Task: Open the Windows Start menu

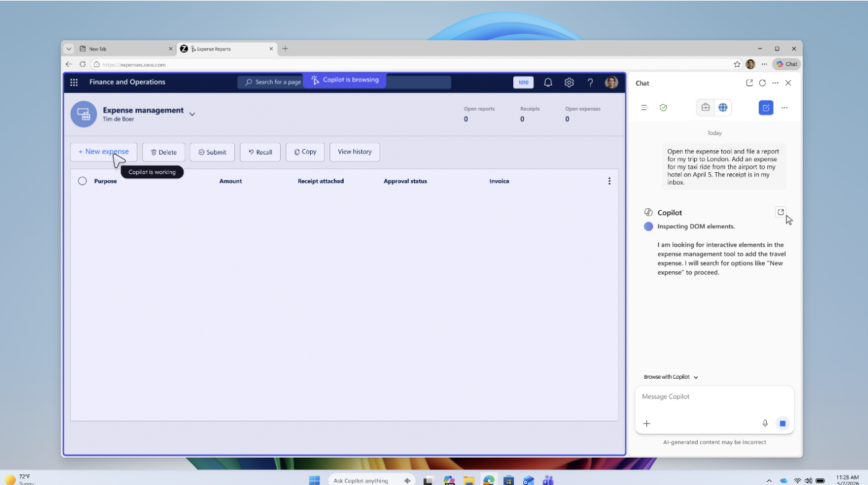Action: point(314,480)
